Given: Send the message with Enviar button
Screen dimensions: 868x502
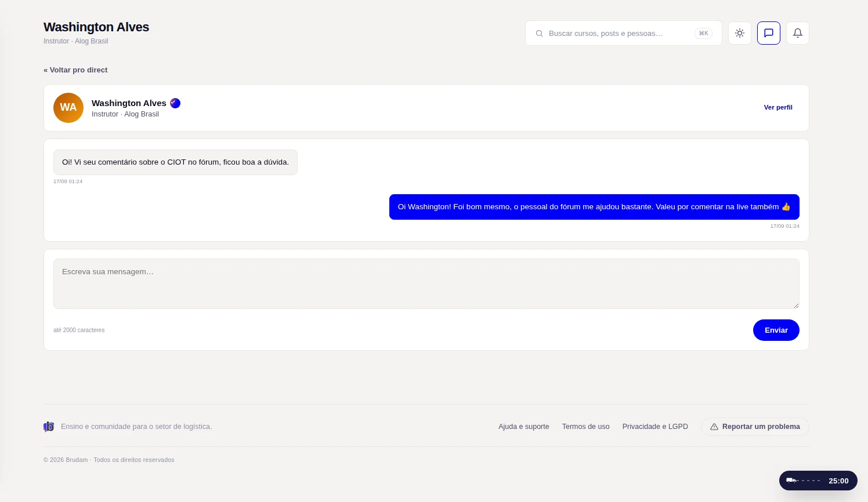Looking at the screenshot, I should click(x=776, y=330).
